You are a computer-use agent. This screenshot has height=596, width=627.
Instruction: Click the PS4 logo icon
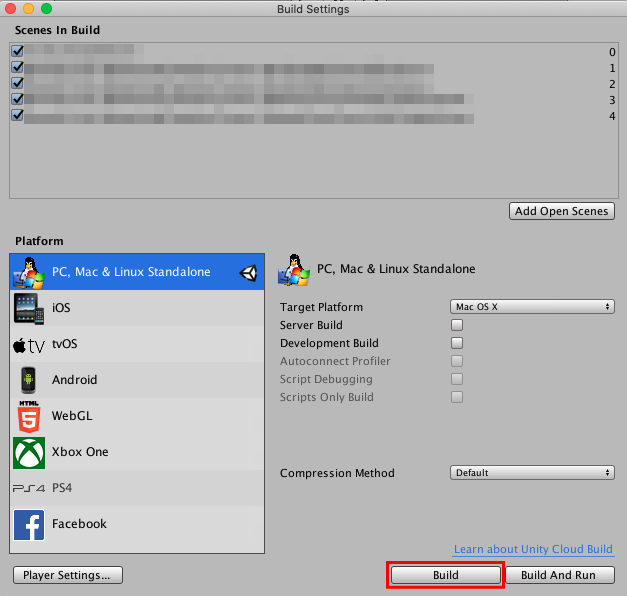29,488
